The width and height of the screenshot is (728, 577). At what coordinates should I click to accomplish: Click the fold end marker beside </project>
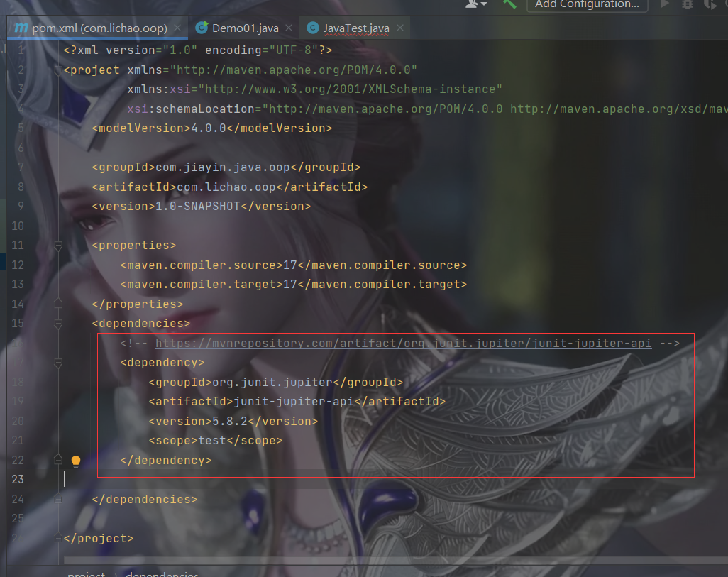(x=58, y=538)
